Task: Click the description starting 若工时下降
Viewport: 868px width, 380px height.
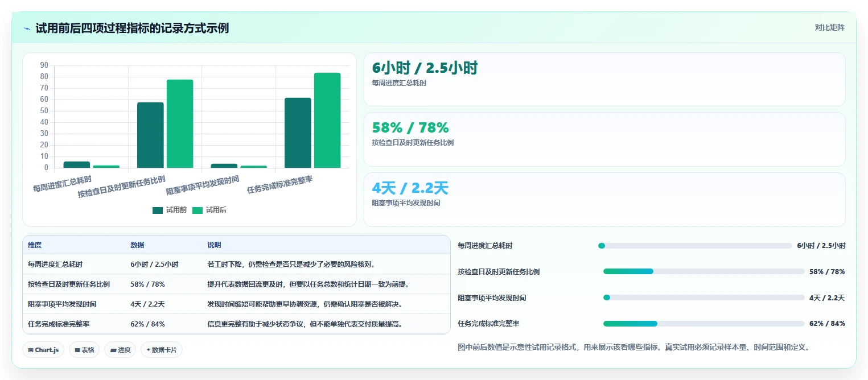Action: coord(291,265)
